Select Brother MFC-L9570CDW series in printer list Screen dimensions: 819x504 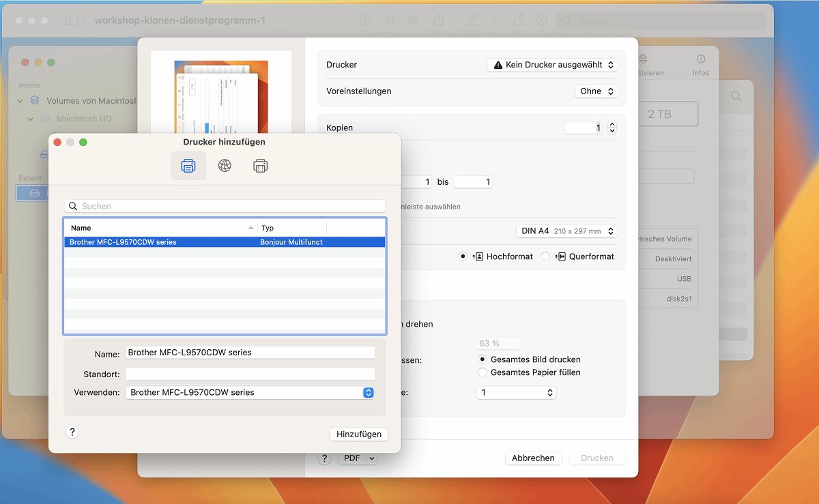point(160,242)
